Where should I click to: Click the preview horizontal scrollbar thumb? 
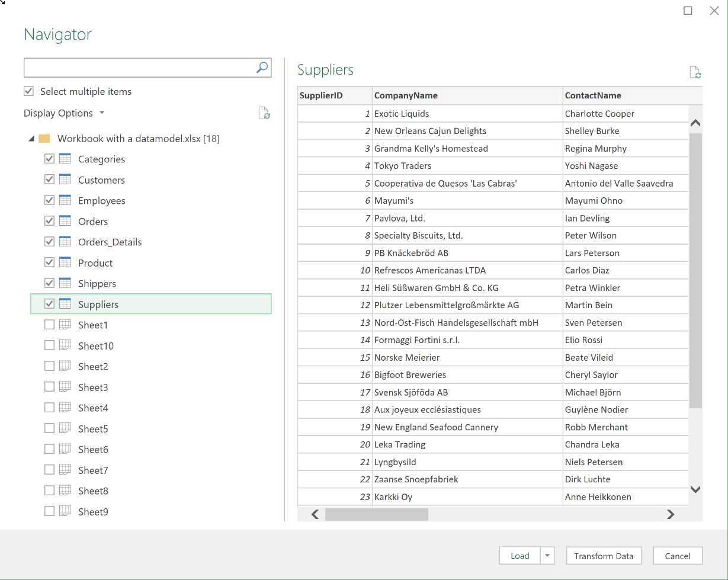(x=377, y=514)
